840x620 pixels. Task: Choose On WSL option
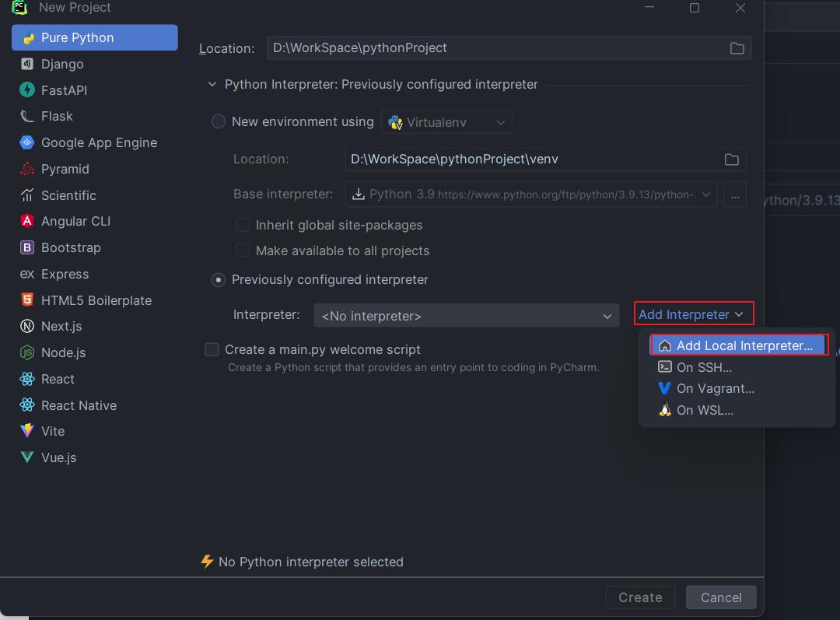pos(738,410)
